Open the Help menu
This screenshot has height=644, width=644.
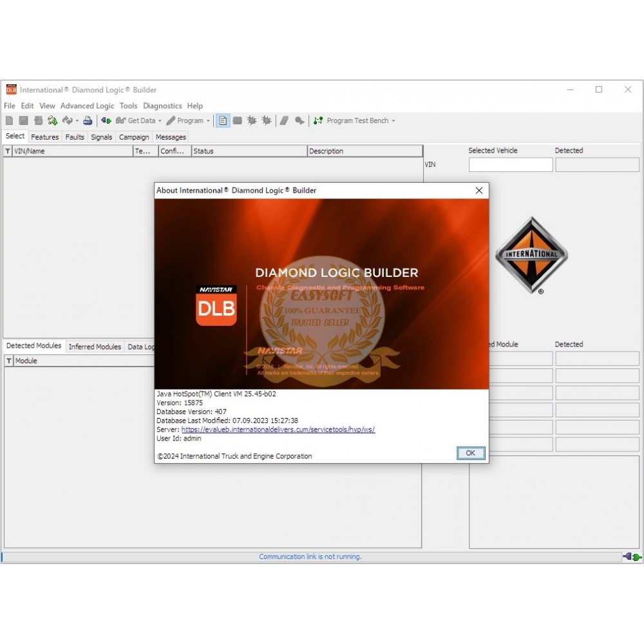click(x=194, y=106)
